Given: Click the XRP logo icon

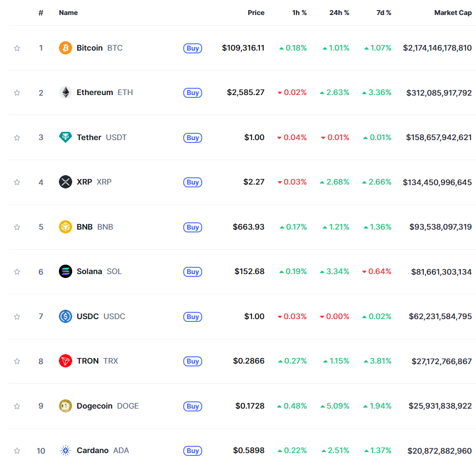Looking at the screenshot, I should coord(66,182).
